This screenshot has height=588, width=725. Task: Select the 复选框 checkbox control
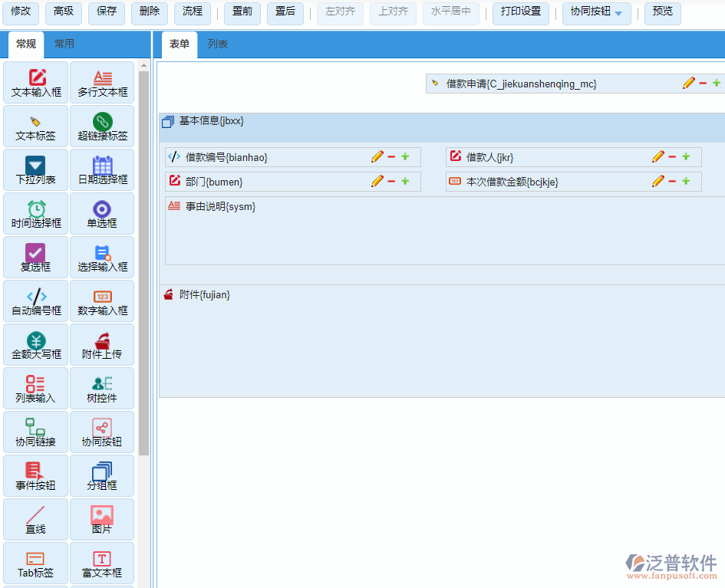(x=36, y=258)
